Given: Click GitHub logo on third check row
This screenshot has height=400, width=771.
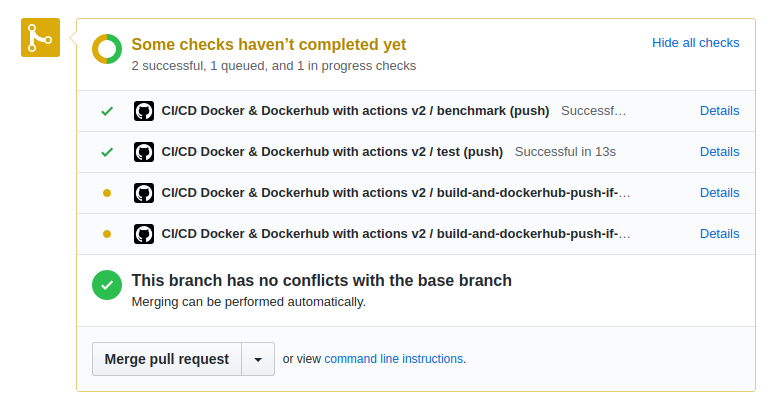Looking at the screenshot, I should [x=143, y=192].
